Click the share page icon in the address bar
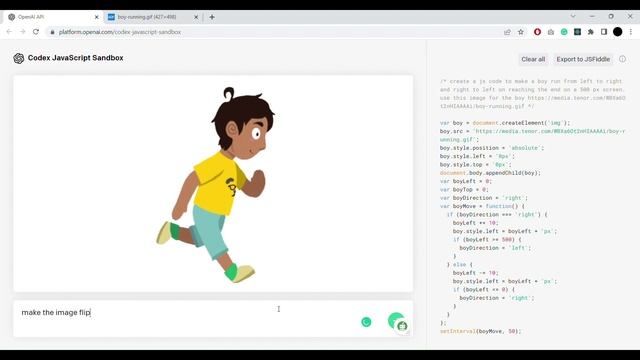The image size is (640, 360). click(x=507, y=32)
